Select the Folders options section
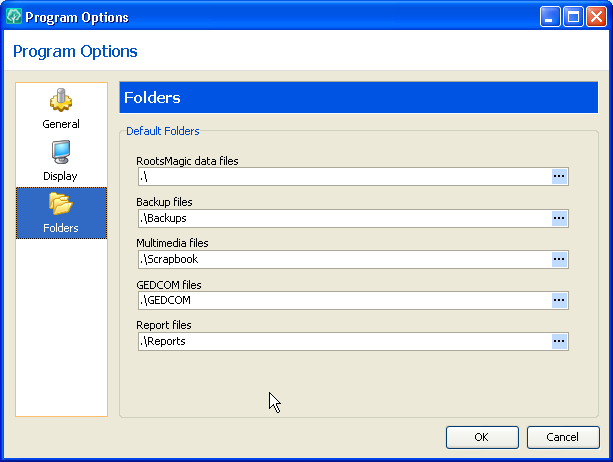The height and width of the screenshot is (462, 613). coord(61,213)
